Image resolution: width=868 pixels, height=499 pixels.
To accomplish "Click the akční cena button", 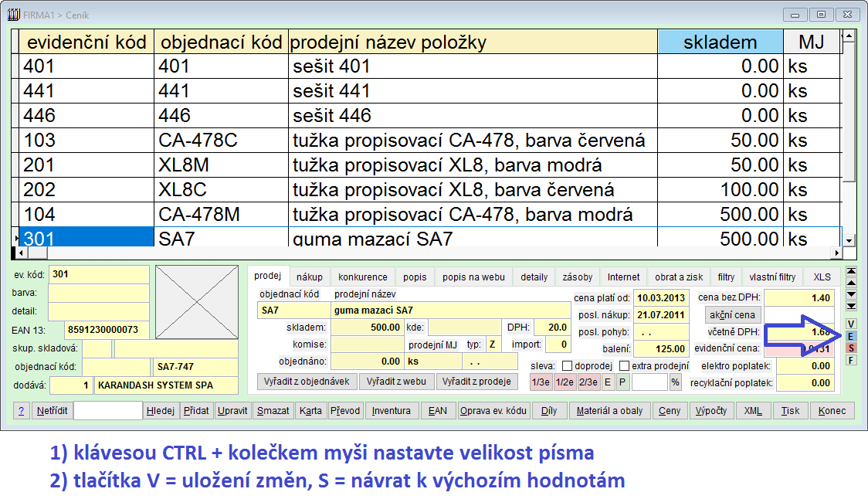I will coord(731,315).
